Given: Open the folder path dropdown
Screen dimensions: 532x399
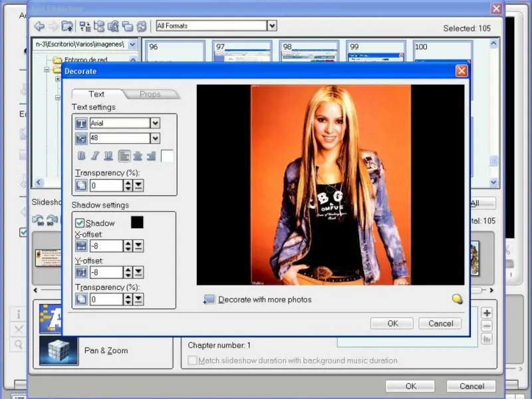Looking at the screenshot, I should click(x=132, y=44).
